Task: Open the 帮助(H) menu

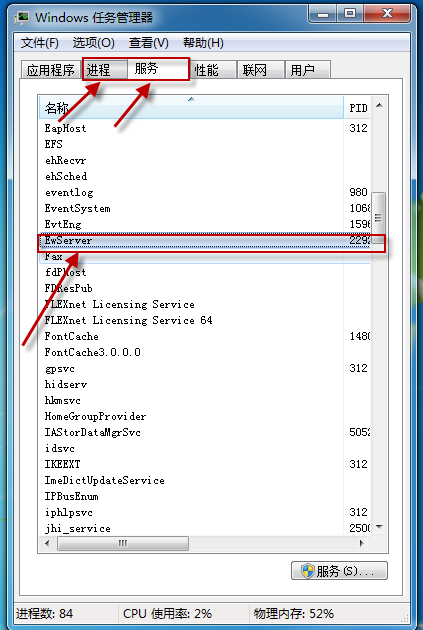Action: 203,43
